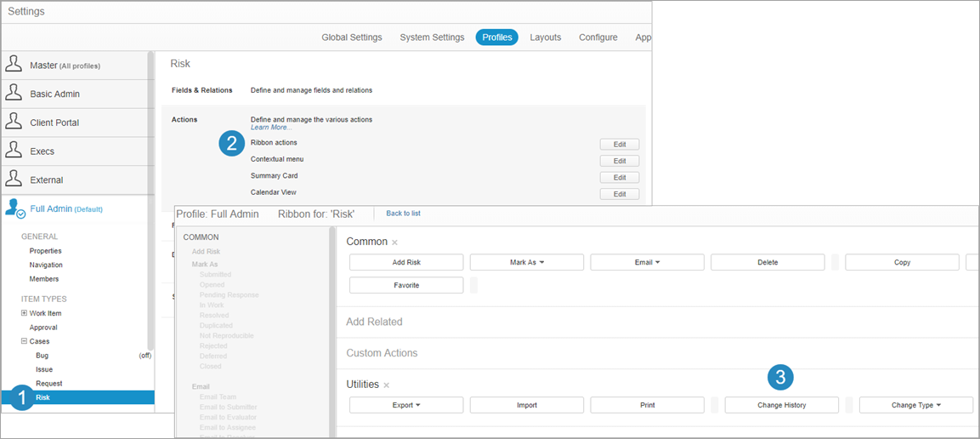Select Closed in the action list
The height and width of the screenshot is (439, 980).
pos(210,366)
